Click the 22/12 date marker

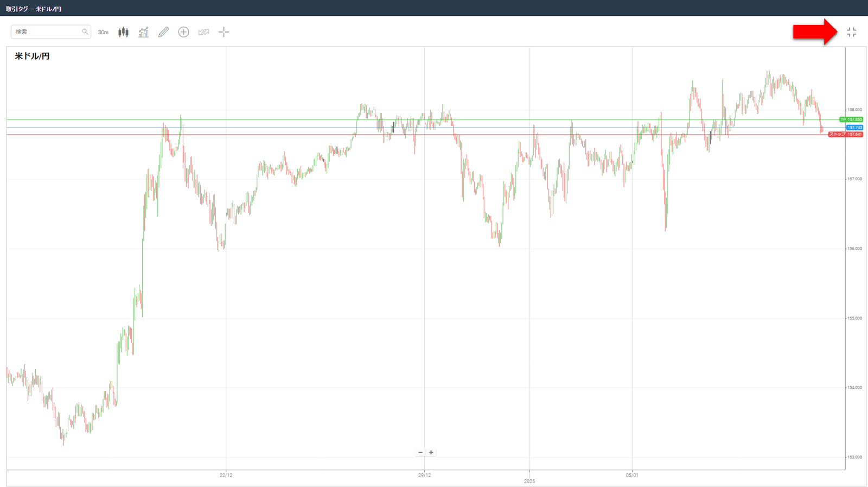[226, 475]
